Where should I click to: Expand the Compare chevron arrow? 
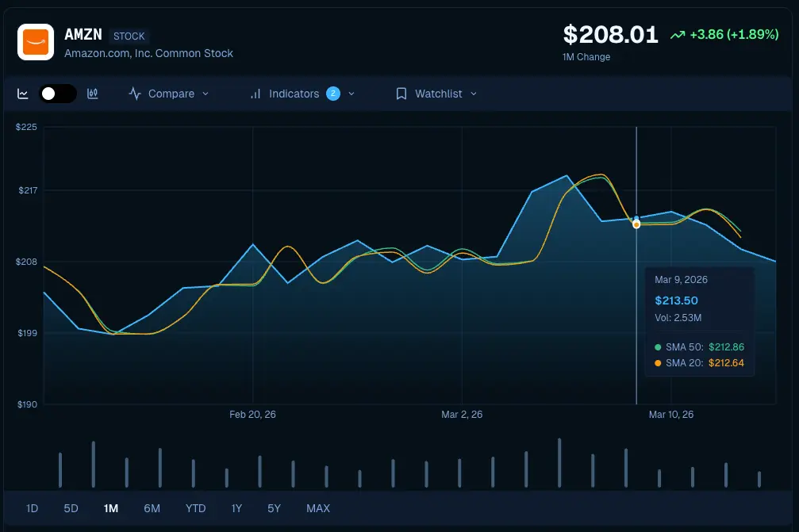click(206, 94)
